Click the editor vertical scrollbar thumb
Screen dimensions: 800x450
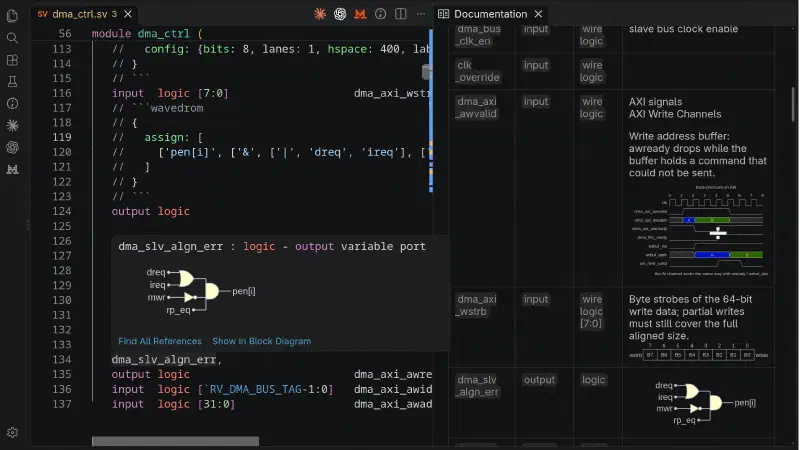(427, 72)
